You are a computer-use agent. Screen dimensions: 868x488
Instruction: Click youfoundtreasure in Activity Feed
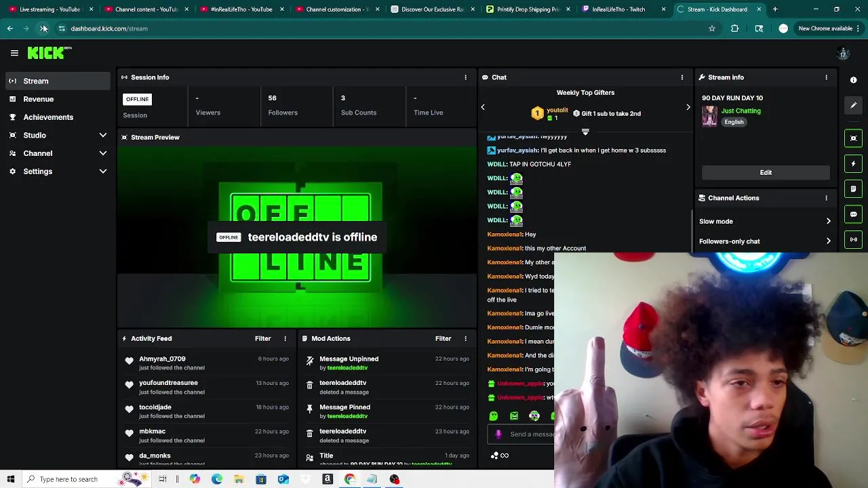pos(168,383)
